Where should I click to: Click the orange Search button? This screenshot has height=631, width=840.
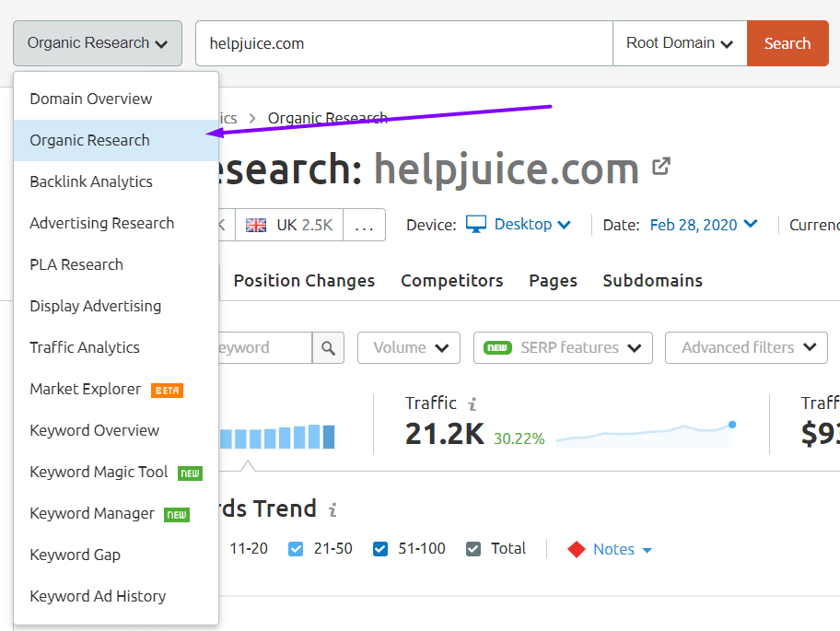tap(787, 43)
